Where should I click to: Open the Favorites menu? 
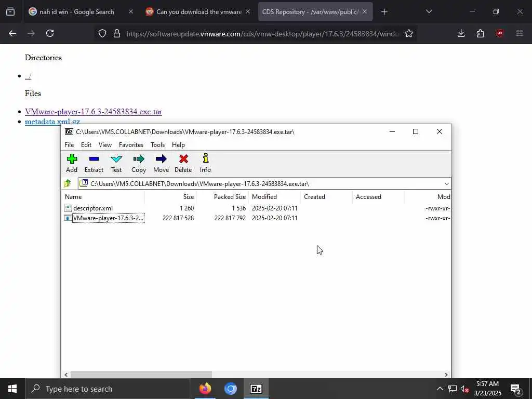pyautogui.click(x=131, y=145)
